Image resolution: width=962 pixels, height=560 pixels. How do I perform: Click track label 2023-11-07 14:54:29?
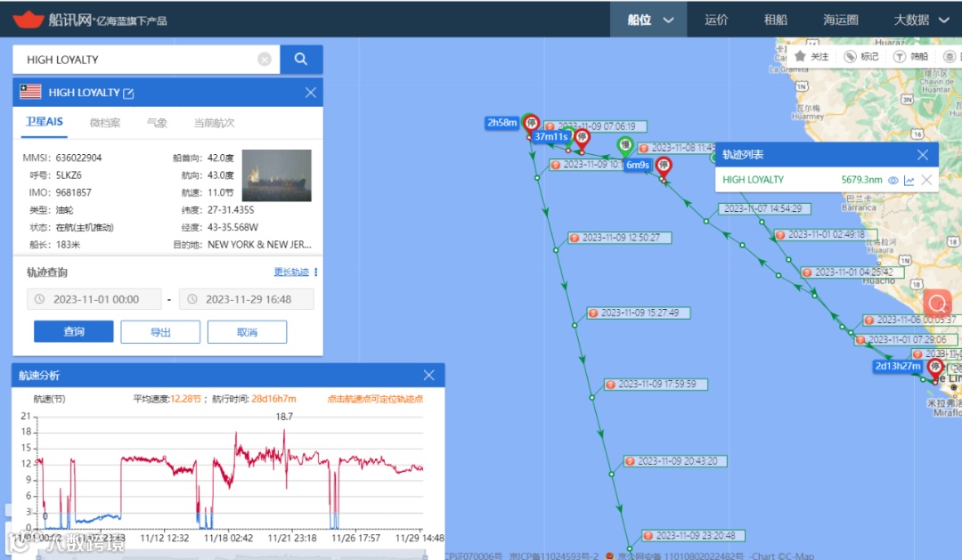pyautogui.click(x=763, y=208)
